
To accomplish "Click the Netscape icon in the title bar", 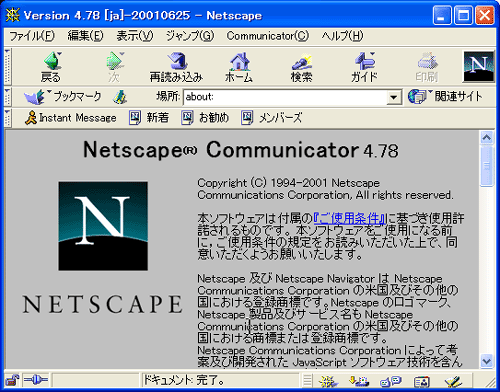I will tap(13, 15).
